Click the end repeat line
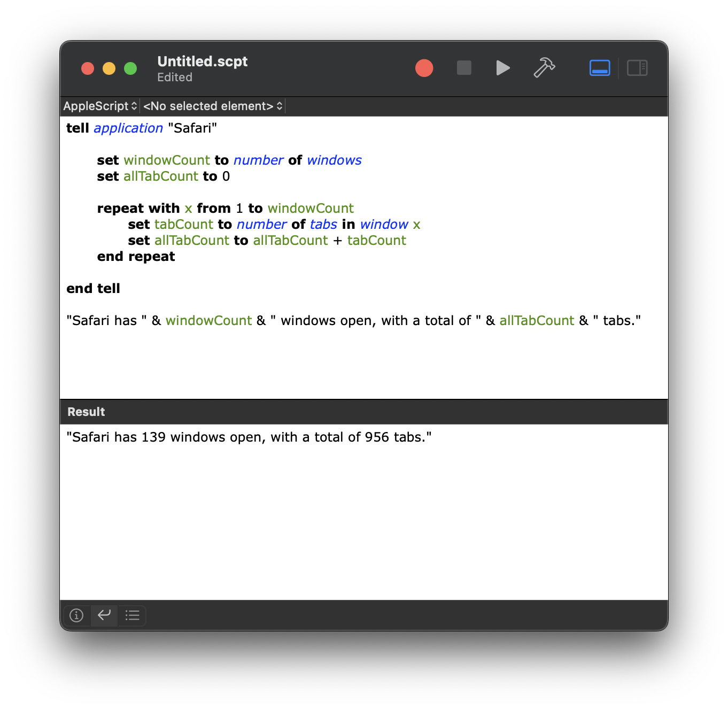Screen dimensions: 728x710 (136, 257)
